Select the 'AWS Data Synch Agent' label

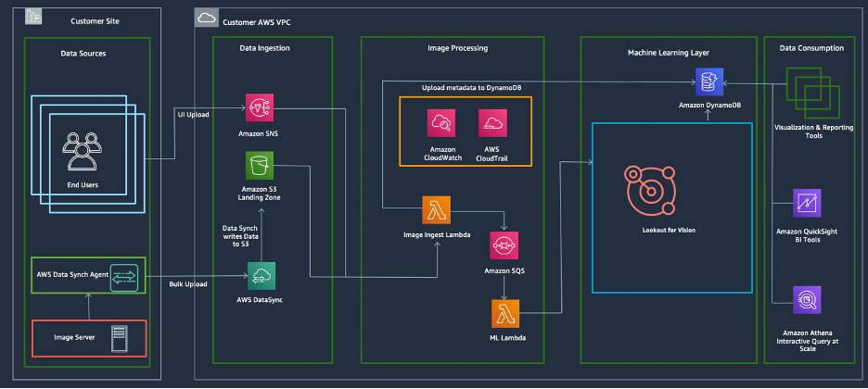tap(72, 275)
